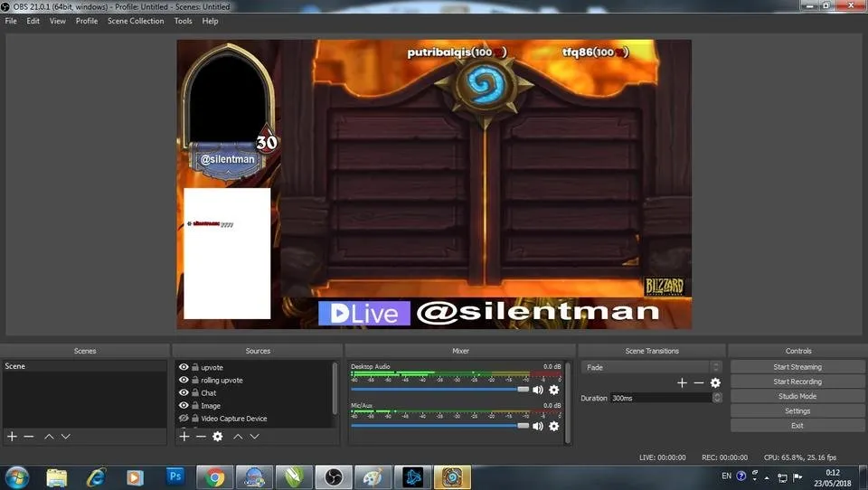
Task: Click Sources list scrollbar
Action: pyautogui.click(x=335, y=389)
